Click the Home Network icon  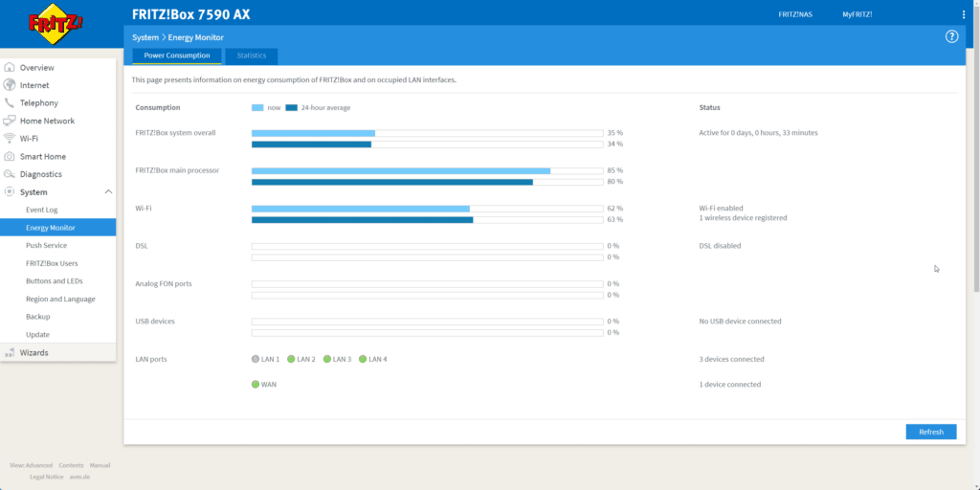point(10,121)
